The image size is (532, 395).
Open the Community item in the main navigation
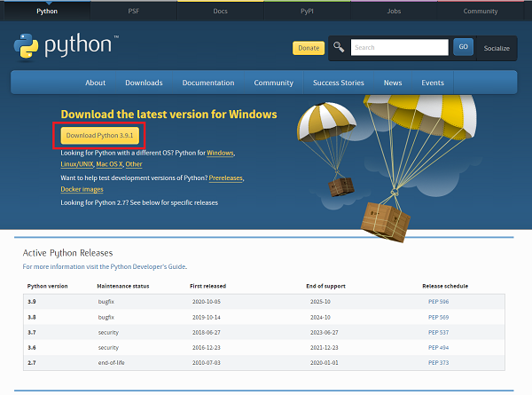(x=273, y=83)
